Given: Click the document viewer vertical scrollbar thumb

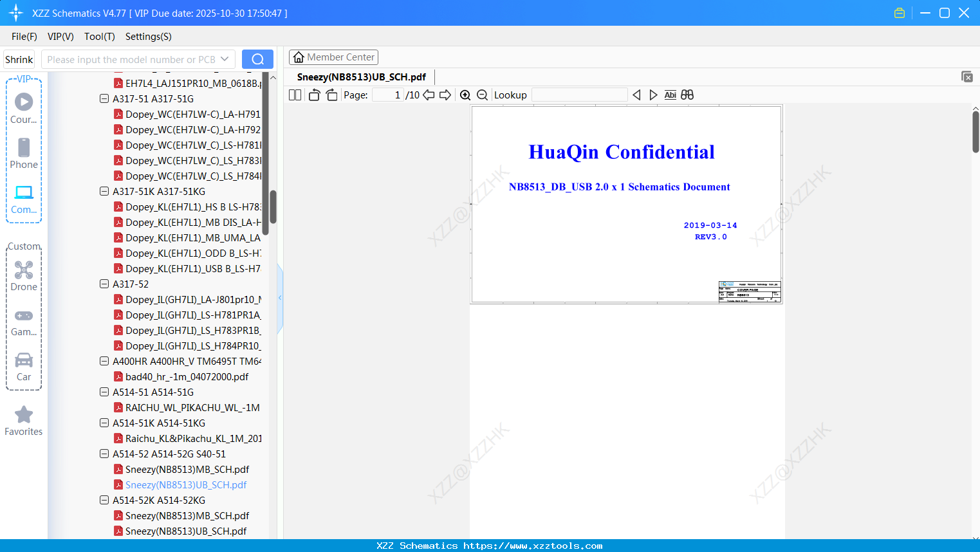Looking at the screenshot, I should [975, 132].
